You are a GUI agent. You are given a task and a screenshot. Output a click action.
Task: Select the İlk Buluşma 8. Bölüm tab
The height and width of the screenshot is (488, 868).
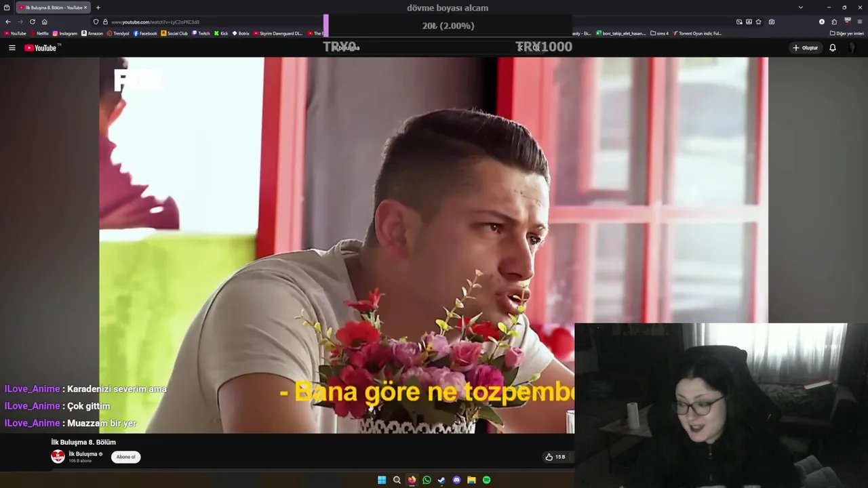pyautogui.click(x=53, y=7)
